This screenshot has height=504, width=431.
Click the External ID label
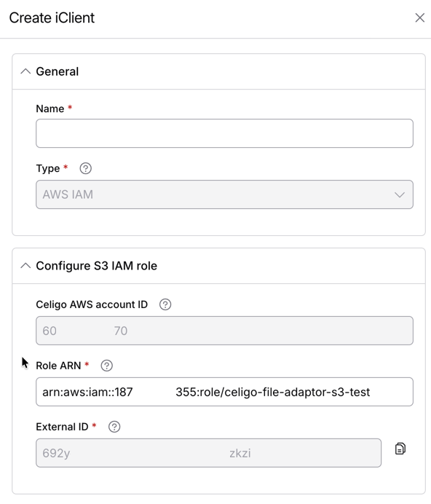click(62, 427)
